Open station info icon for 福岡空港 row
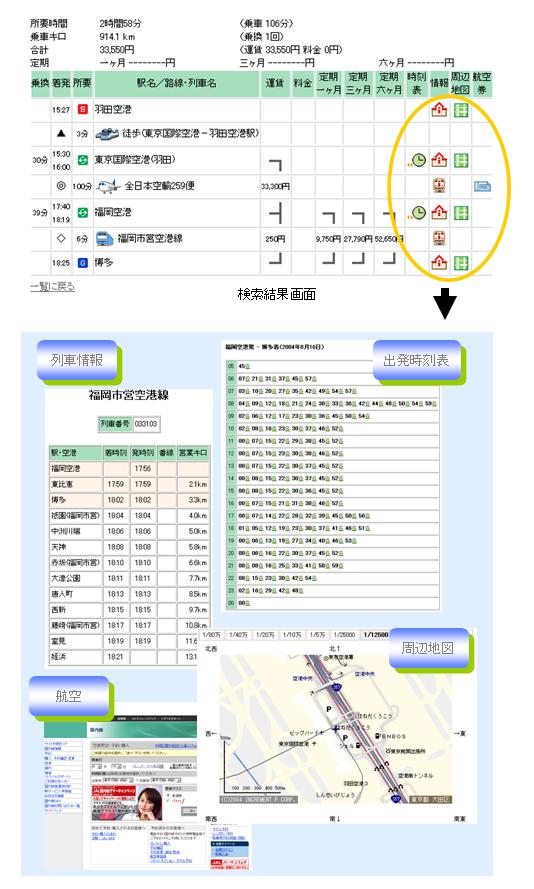This screenshot has width=534, height=889. (439, 213)
